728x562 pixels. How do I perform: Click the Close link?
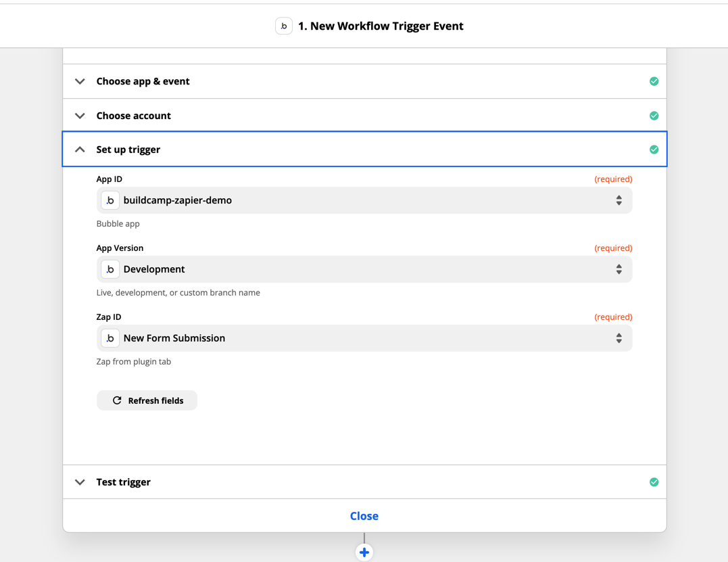coord(364,516)
